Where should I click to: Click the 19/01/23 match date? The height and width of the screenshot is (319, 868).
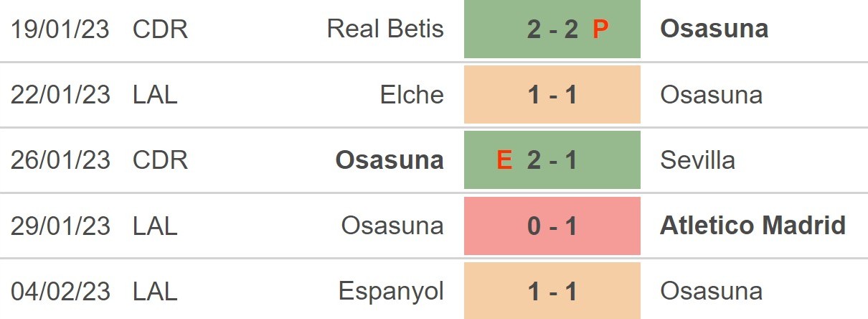pyautogui.click(x=61, y=29)
